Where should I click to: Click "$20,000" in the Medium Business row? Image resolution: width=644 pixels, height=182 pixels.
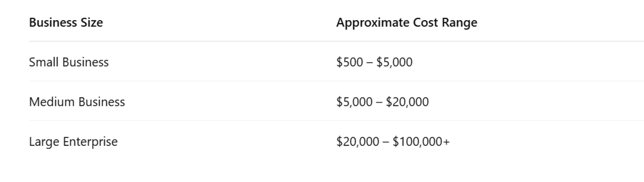click(407, 102)
